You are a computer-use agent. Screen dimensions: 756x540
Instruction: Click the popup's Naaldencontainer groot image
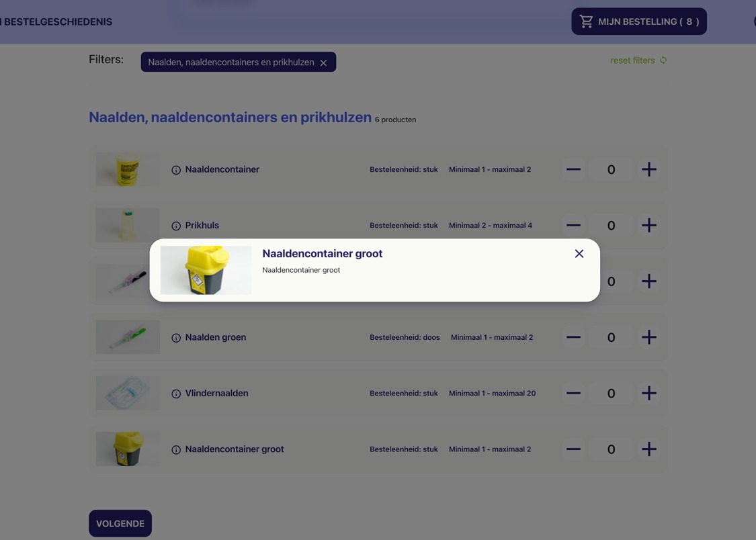pos(206,270)
